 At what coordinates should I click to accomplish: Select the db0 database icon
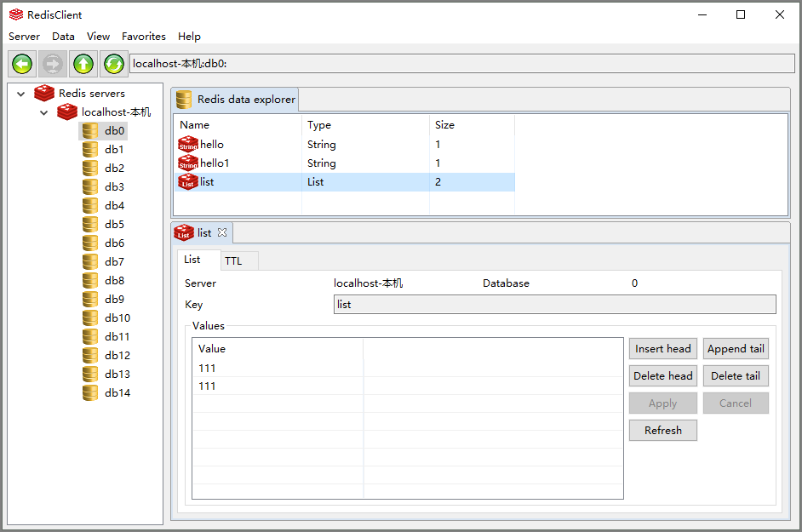[90, 131]
